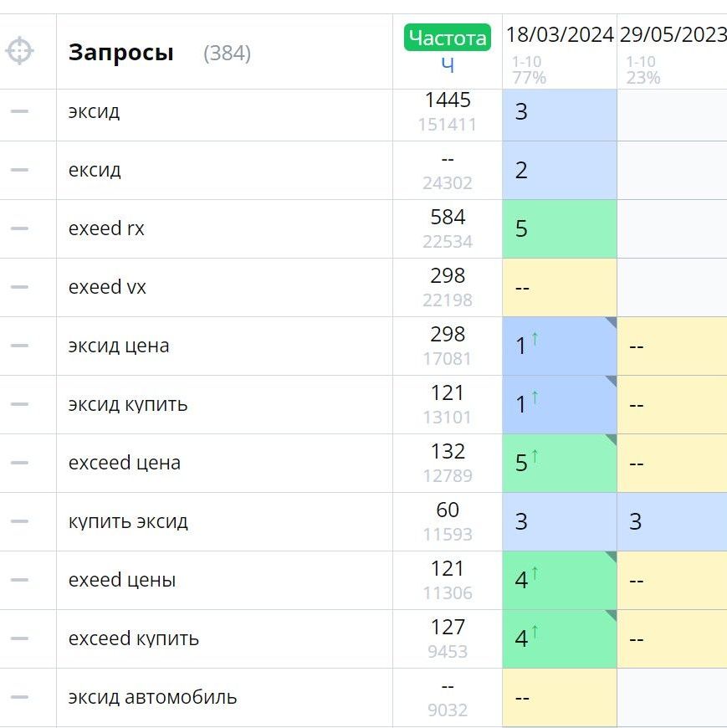The height and width of the screenshot is (728, 727).
Task: Select the query exeed vx
Action: pyautogui.click(x=107, y=287)
